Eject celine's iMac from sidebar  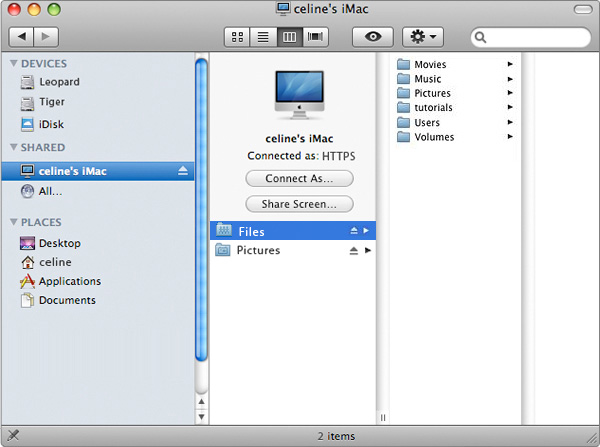click(183, 171)
